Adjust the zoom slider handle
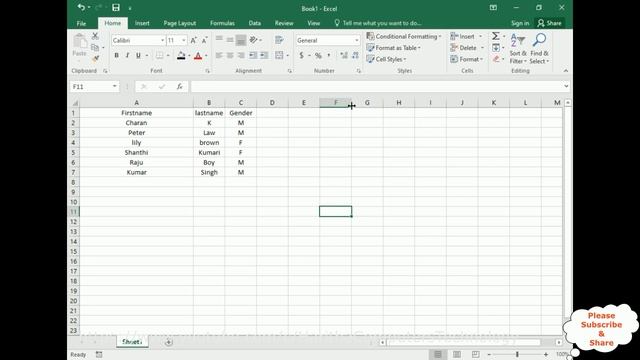Screen dimensions: 640x360 pyautogui.click(x=517, y=354)
